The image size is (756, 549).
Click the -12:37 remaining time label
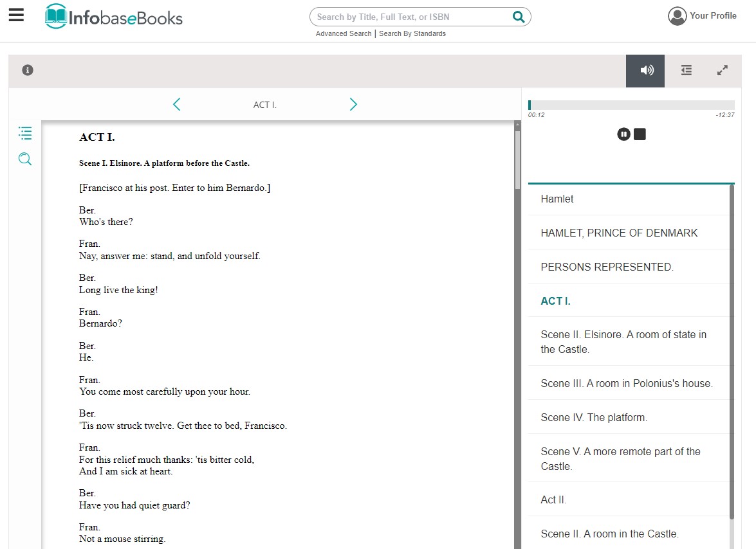pos(725,115)
